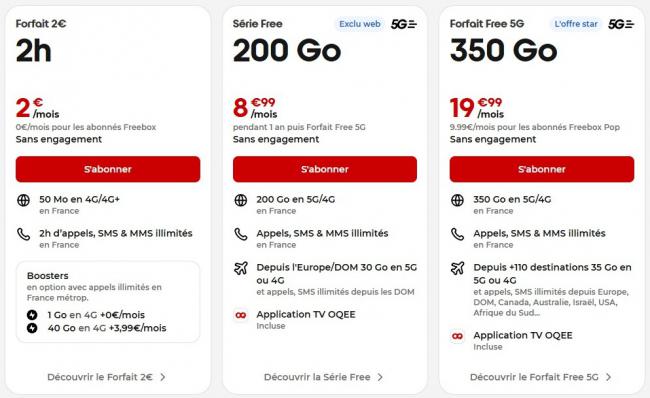
Task: Subscribe to the Série Free 200 Go plan
Action: [x=325, y=169]
